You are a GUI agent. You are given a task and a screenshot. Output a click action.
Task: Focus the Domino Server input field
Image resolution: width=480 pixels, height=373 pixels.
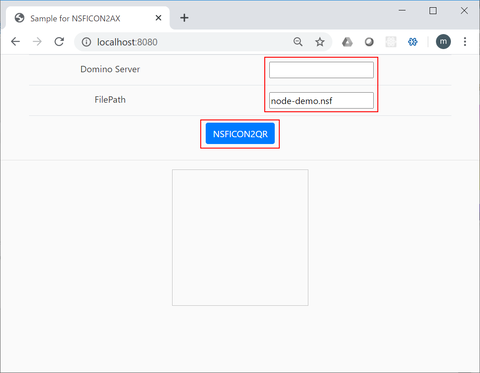point(321,70)
